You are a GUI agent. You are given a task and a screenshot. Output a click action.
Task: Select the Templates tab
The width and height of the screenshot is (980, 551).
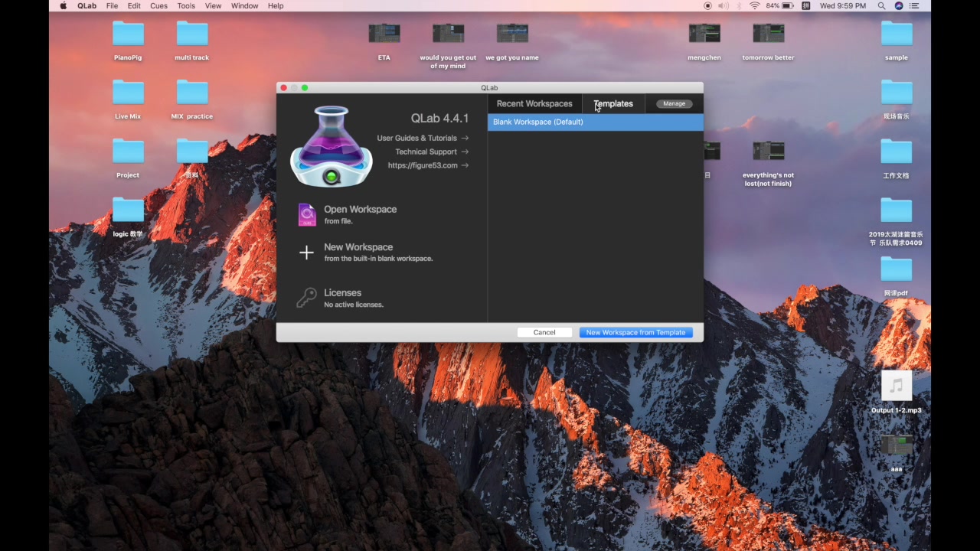[613, 104]
